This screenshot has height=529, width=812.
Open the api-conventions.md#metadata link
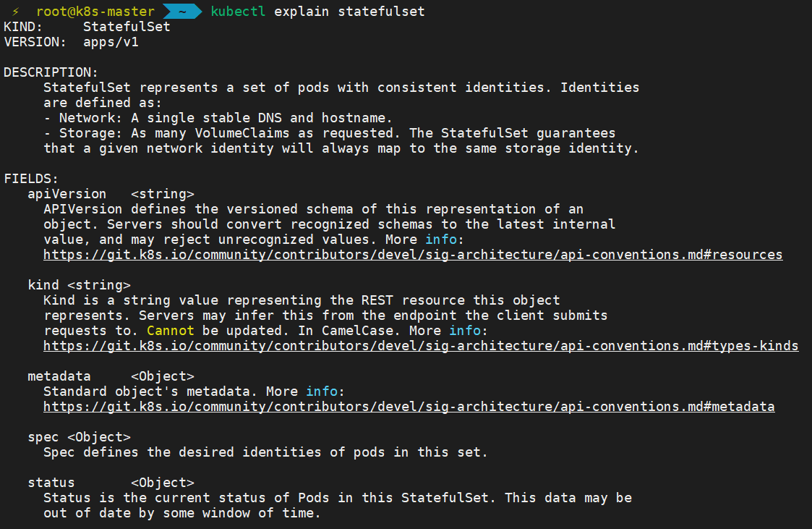[x=409, y=407]
